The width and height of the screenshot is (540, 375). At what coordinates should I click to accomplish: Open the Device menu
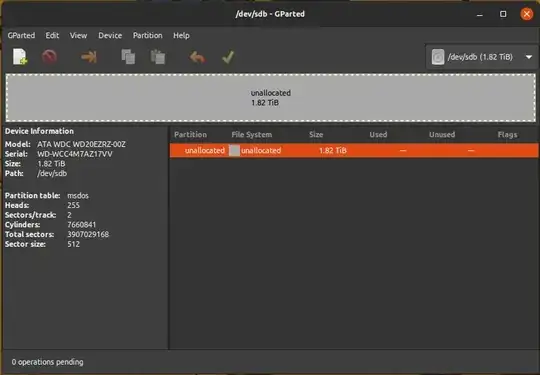point(110,35)
